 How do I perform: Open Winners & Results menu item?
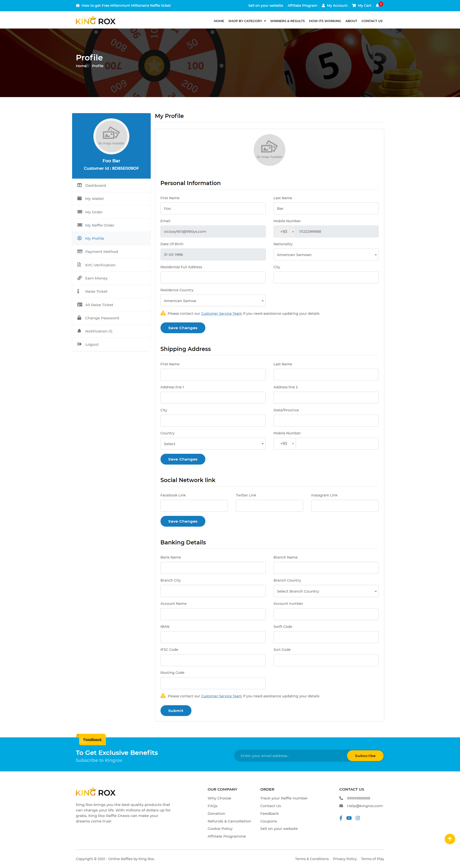pos(287,21)
